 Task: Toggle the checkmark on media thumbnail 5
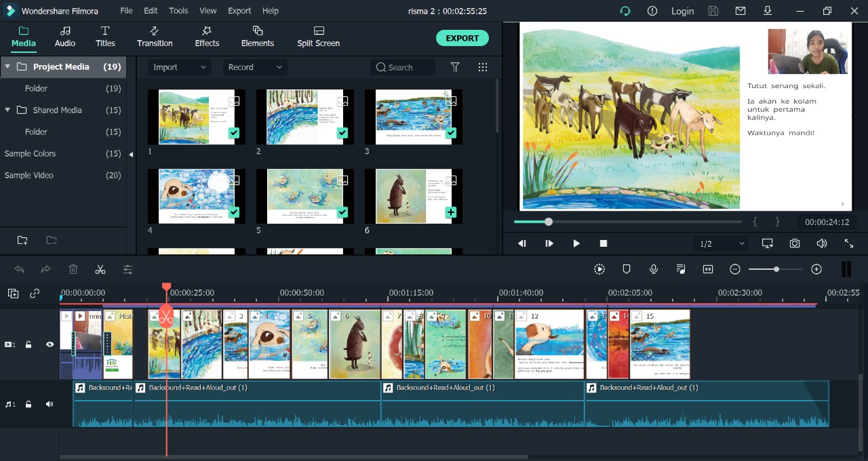click(342, 212)
